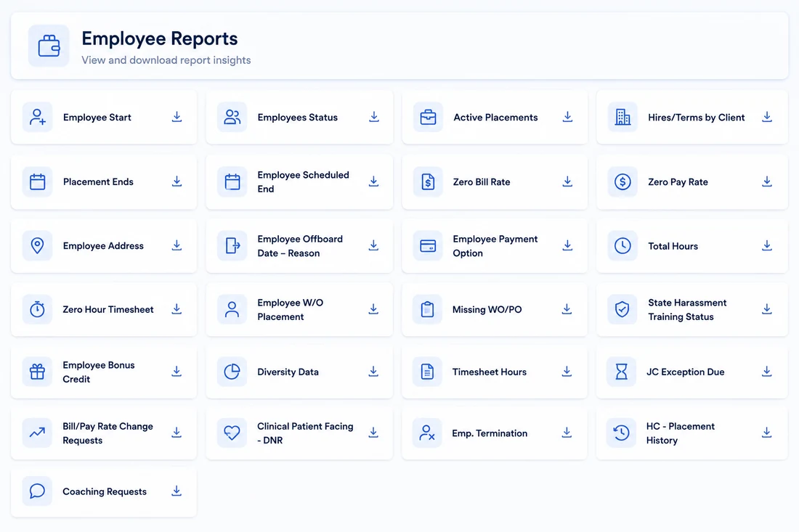799x532 pixels.
Task: Click the shield check icon on State Harassment
Action: click(x=622, y=309)
